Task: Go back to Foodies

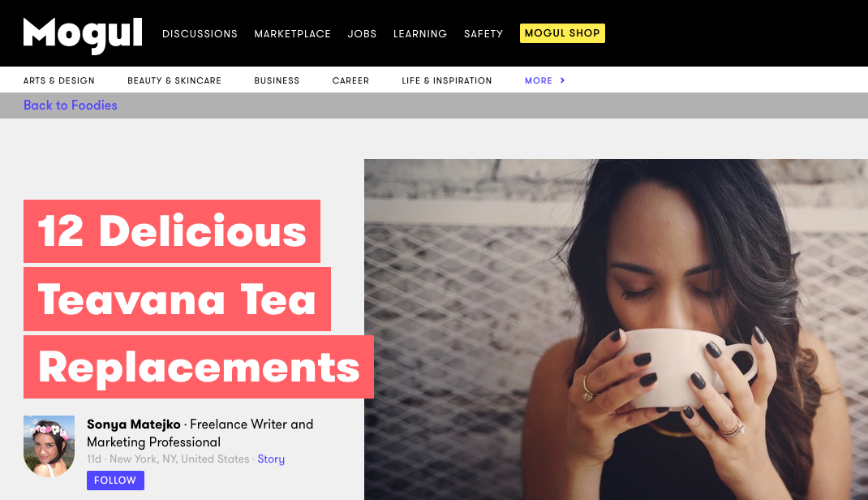Action: tap(71, 106)
